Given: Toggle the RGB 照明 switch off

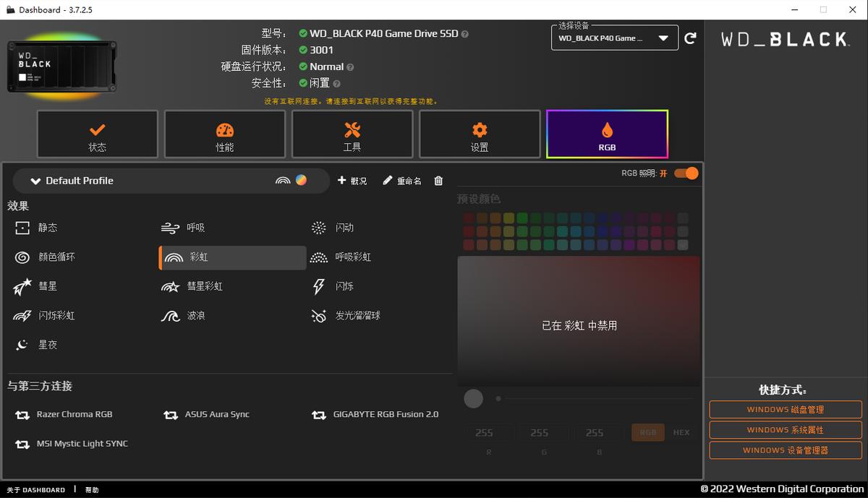Looking at the screenshot, I should click(685, 173).
